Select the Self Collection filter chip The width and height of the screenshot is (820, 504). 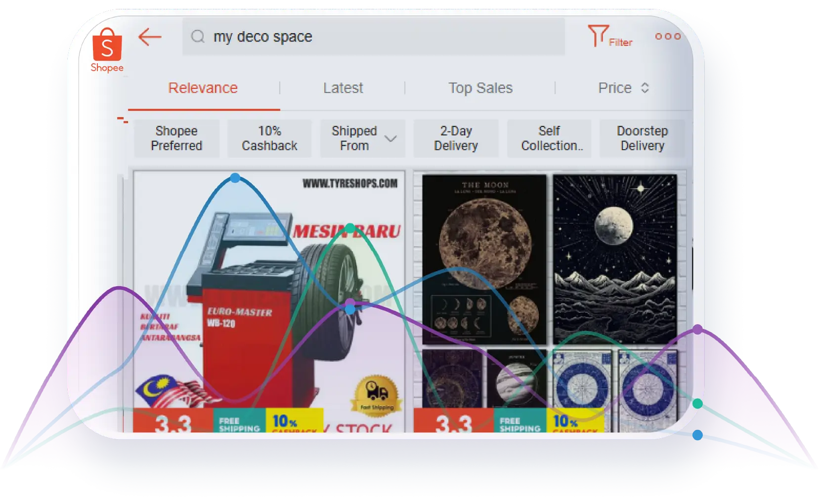pyautogui.click(x=549, y=138)
